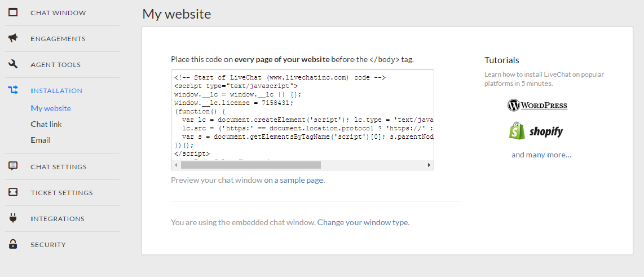Click the Installation arrows icon
644x277 pixels.
pos(13,90)
